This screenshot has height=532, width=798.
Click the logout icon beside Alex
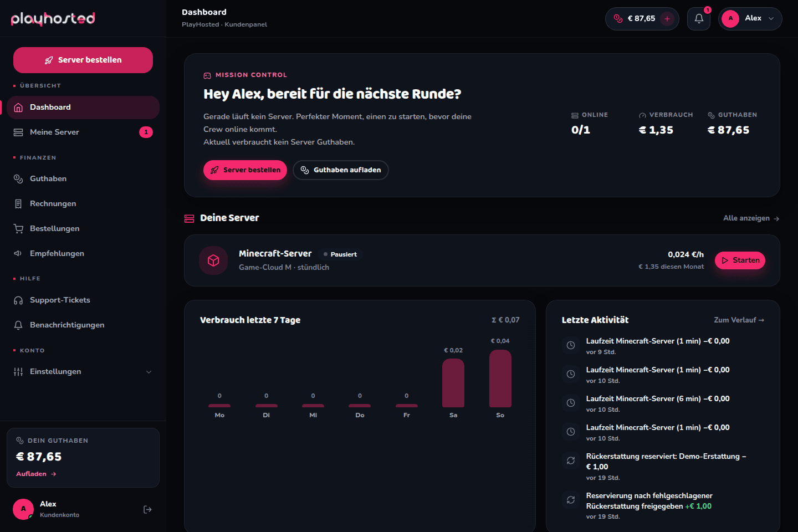click(x=147, y=510)
